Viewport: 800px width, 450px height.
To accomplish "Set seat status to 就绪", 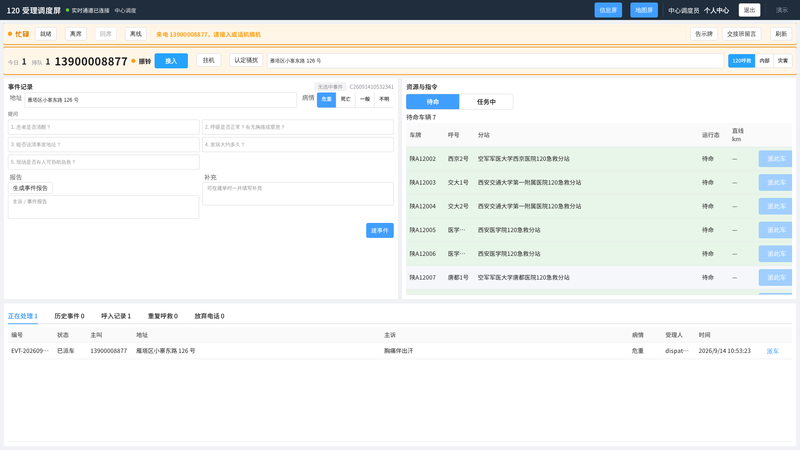I will 46,34.
